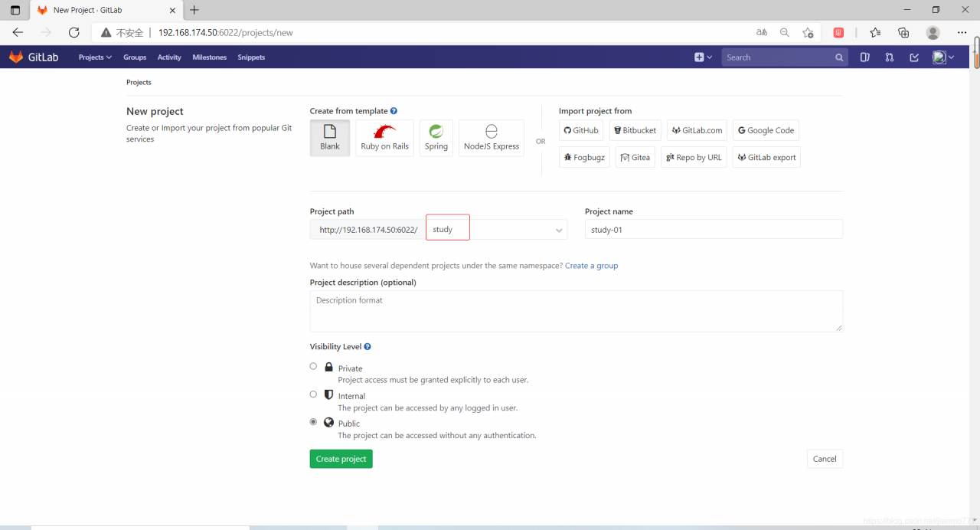Image resolution: width=980 pixels, height=530 pixels.
Task: Click the GitHub import icon button
Action: (x=581, y=130)
